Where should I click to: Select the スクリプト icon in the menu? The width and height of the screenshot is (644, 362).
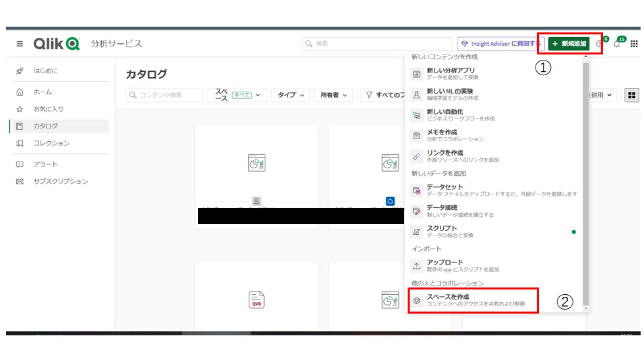[417, 232]
